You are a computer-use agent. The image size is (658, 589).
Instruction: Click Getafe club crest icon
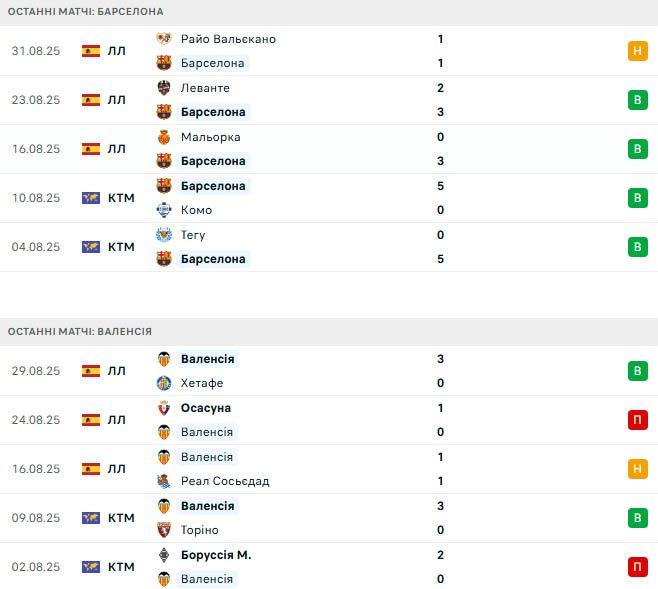165,383
